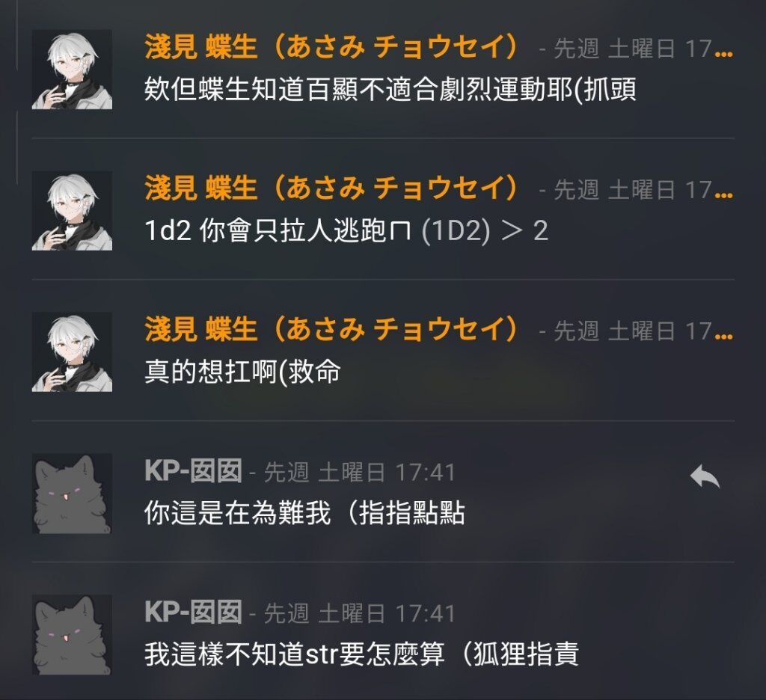766x700 pixels.
Task: Click the reply arrow icon on KP-囡囡's message
Action: pyautogui.click(x=705, y=476)
